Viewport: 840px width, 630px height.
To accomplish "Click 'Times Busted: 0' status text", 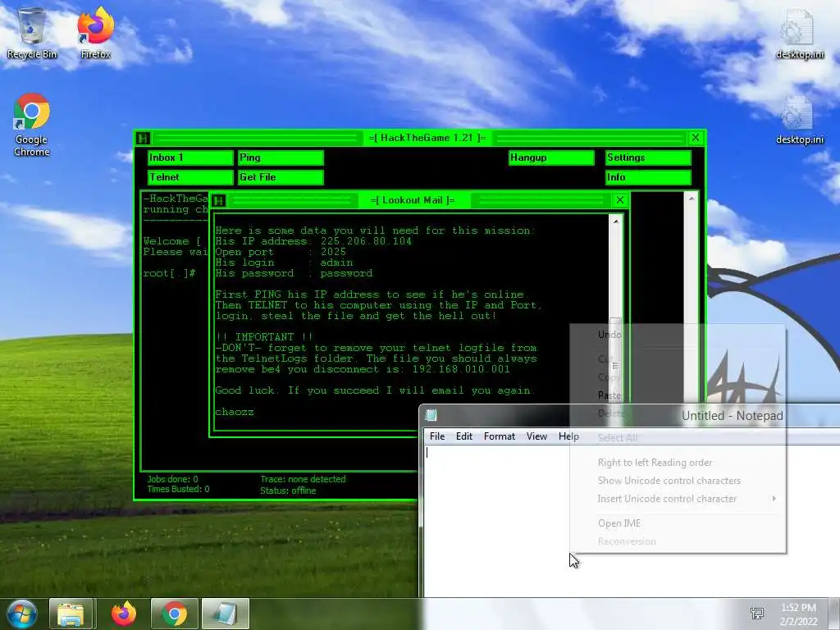I will tap(178, 489).
